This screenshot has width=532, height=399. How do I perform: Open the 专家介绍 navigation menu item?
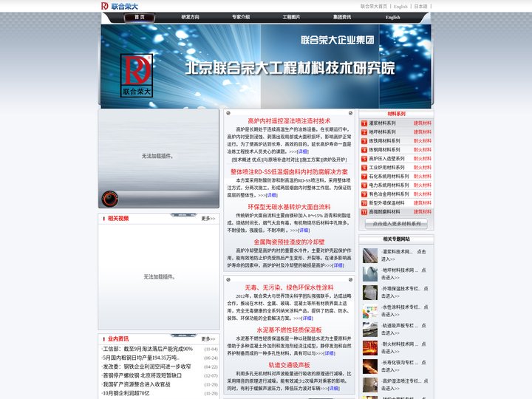click(x=241, y=17)
